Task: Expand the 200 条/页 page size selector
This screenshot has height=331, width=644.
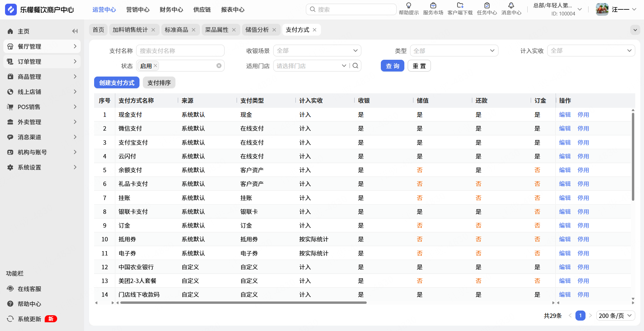Action: 615,316
